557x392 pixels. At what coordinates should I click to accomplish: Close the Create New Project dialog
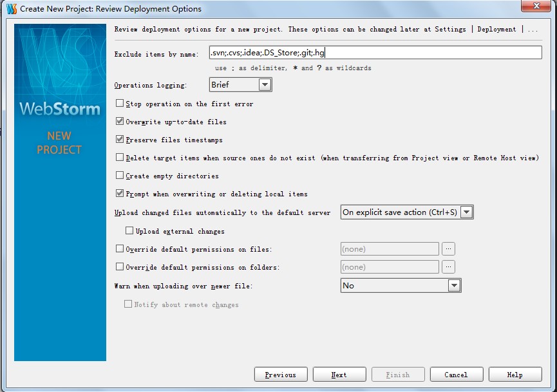[x=536, y=6]
